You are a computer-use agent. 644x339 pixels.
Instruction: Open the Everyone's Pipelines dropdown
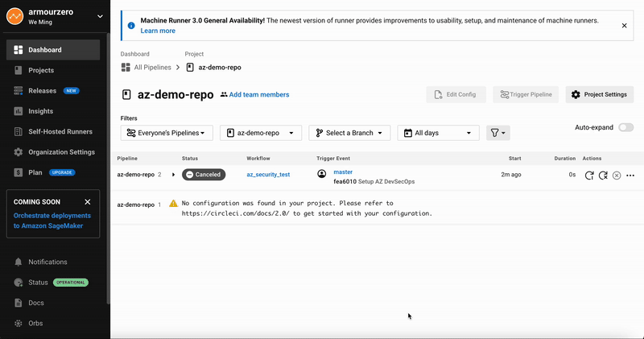tap(167, 133)
